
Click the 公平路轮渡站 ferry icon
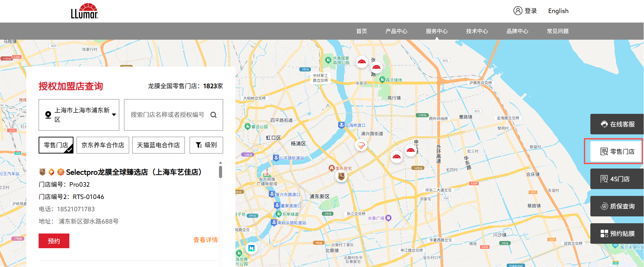point(276,158)
